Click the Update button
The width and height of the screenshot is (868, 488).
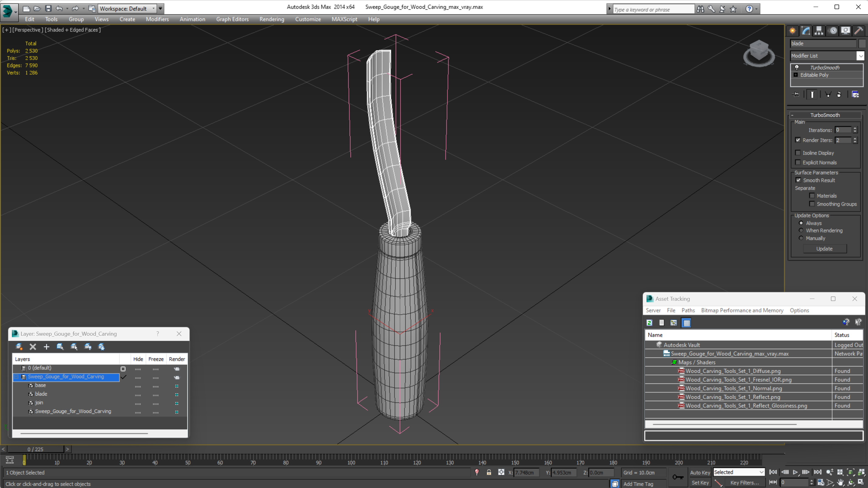click(824, 248)
